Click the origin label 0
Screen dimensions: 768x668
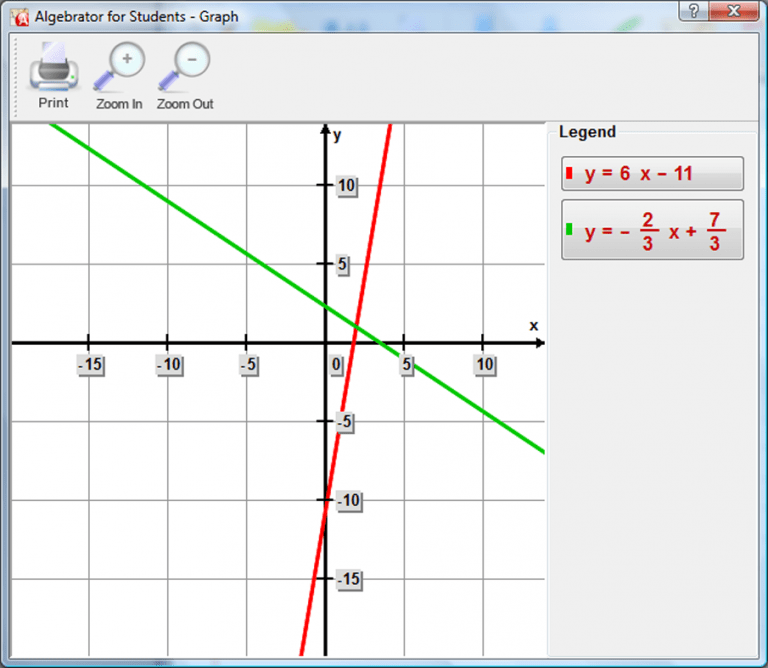point(336,365)
